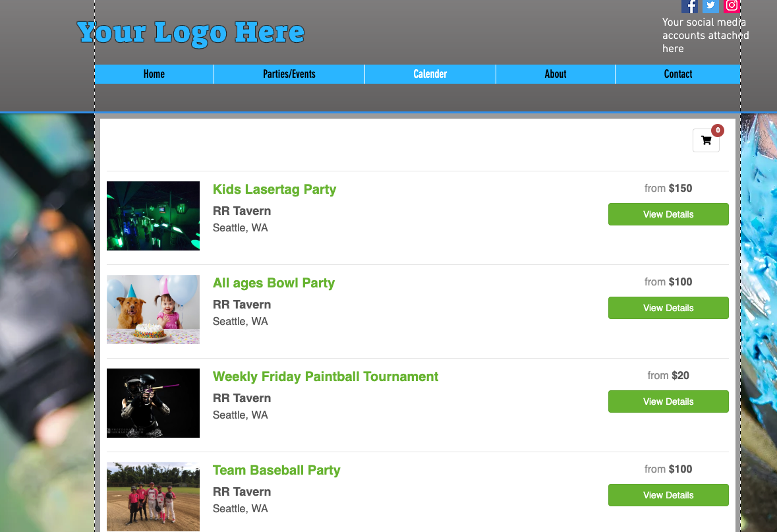Open the Team Baseball Party title link

(276, 470)
